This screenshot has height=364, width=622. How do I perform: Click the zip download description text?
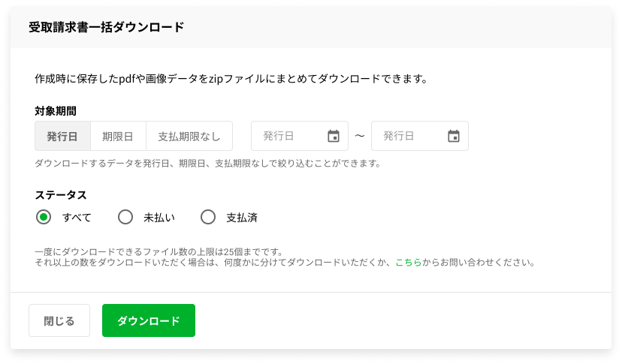tap(231, 78)
